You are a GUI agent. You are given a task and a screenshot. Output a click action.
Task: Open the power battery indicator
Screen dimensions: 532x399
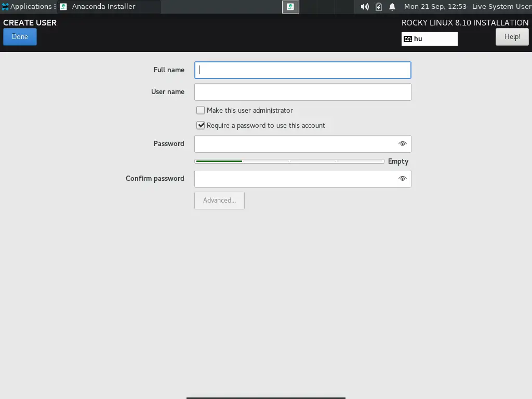(379, 7)
